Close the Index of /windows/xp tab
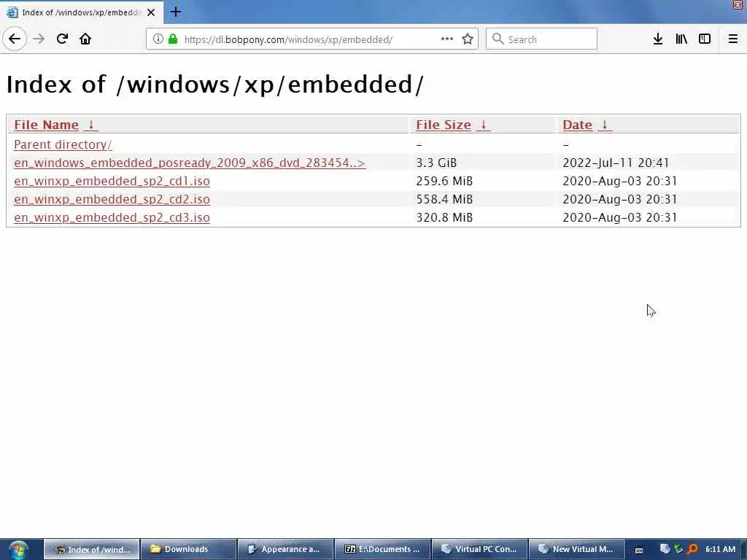 point(151,12)
